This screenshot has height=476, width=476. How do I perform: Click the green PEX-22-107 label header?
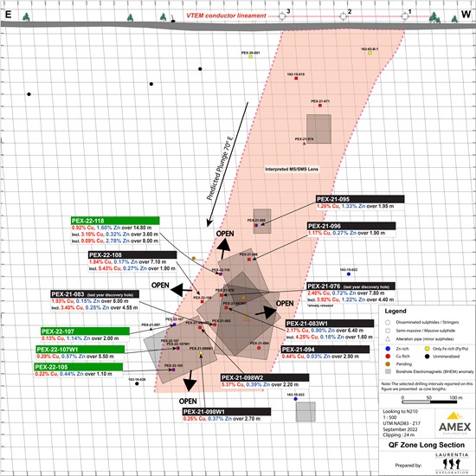pyautogui.click(x=85, y=331)
